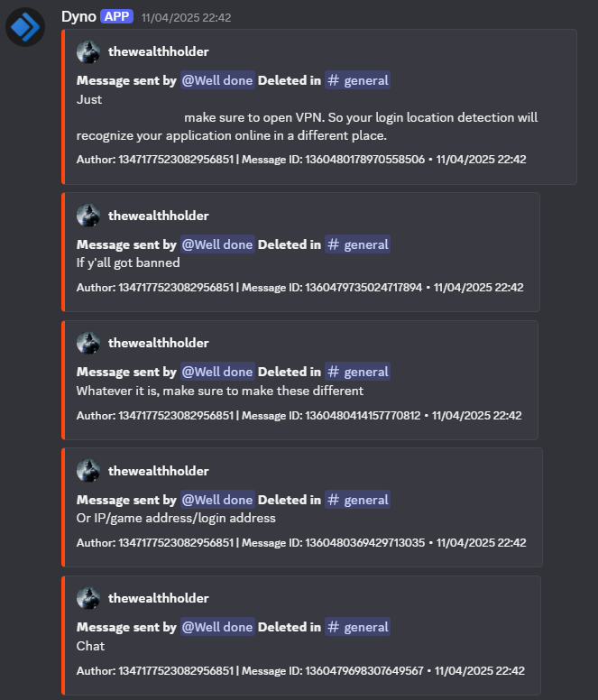The image size is (598, 700).
Task: Click thewealthholder author name in the first embed
Action: click(158, 51)
